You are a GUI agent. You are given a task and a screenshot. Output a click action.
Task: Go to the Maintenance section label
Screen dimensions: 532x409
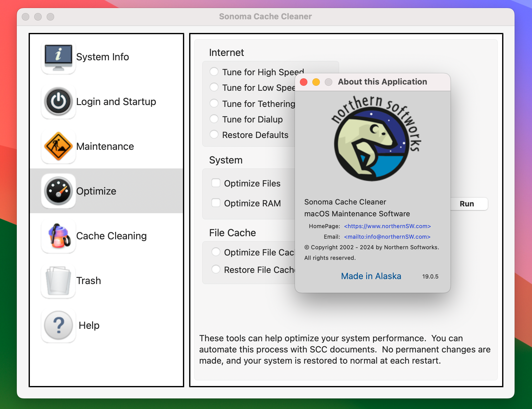tap(105, 146)
